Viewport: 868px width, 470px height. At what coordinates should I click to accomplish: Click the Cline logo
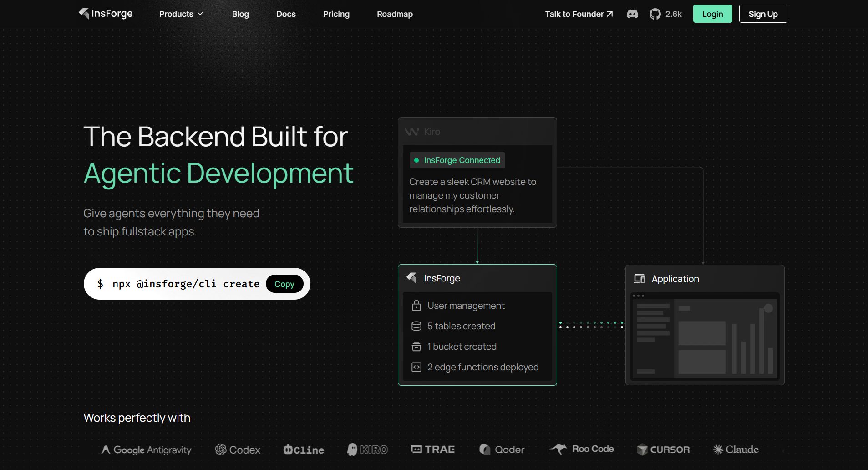pyautogui.click(x=304, y=450)
